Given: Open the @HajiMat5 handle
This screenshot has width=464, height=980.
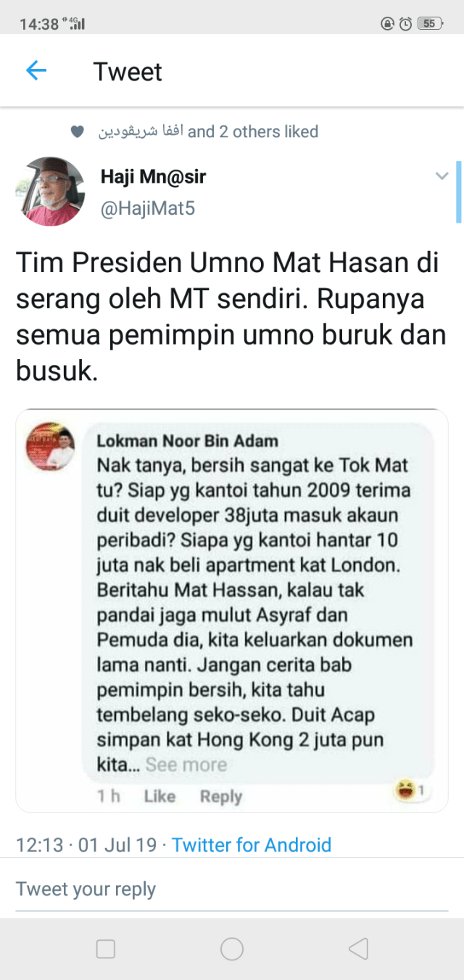Looking at the screenshot, I should click(x=147, y=209).
